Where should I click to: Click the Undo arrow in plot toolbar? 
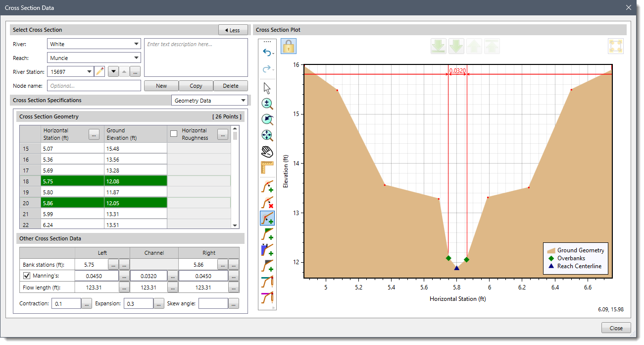click(x=266, y=53)
